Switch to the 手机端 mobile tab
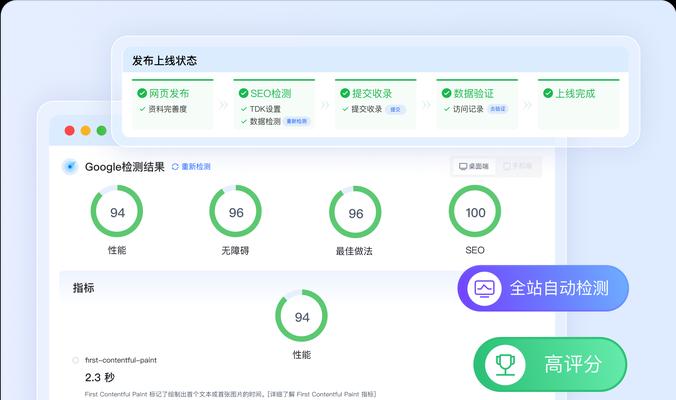This screenshot has width=676, height=400. (x=518, y=166)
